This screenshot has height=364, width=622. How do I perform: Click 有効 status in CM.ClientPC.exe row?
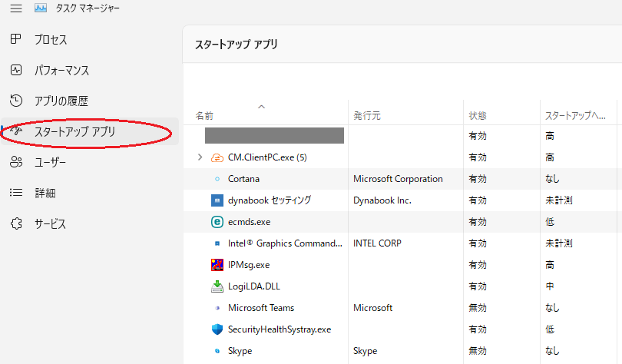(x=478, y=157)
